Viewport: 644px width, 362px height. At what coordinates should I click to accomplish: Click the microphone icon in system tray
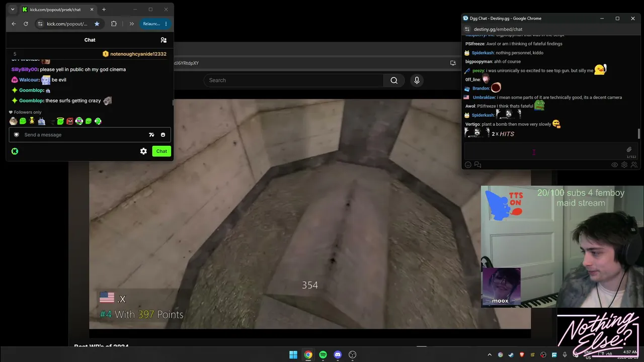point(565,355)
